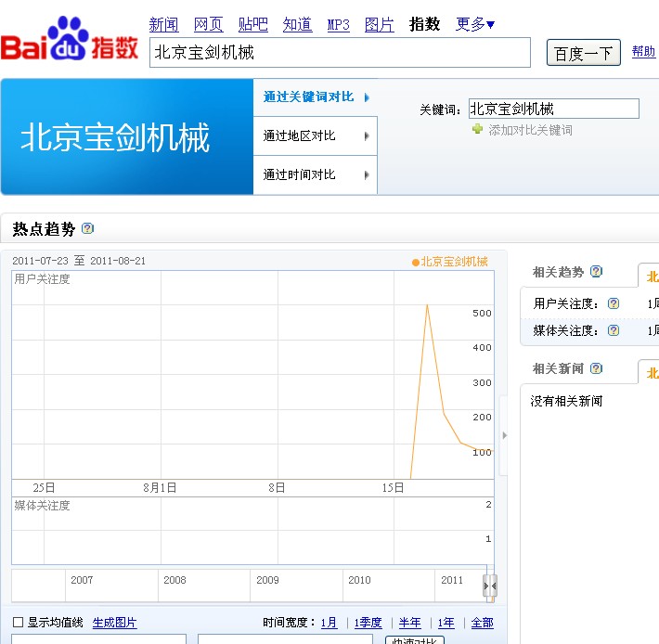This screenshot has width=659, height=644.
Task: Set time width to 半年
Action: [x=409, y=622]
